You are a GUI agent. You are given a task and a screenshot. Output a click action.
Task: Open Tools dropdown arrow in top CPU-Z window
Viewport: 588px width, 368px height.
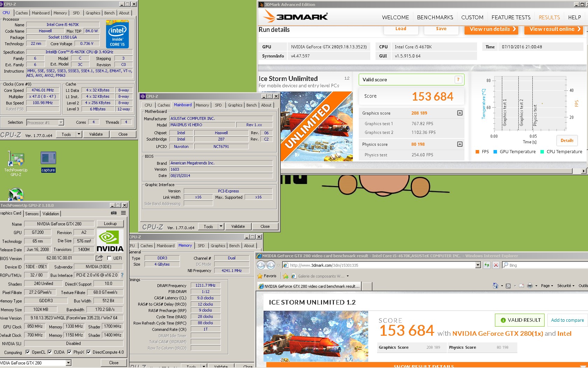pos(79,134)
